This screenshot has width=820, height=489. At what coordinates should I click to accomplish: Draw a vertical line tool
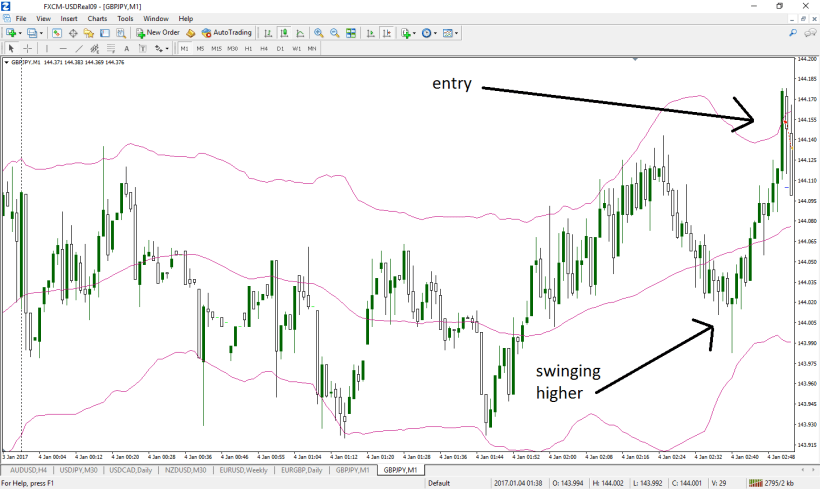47,48
